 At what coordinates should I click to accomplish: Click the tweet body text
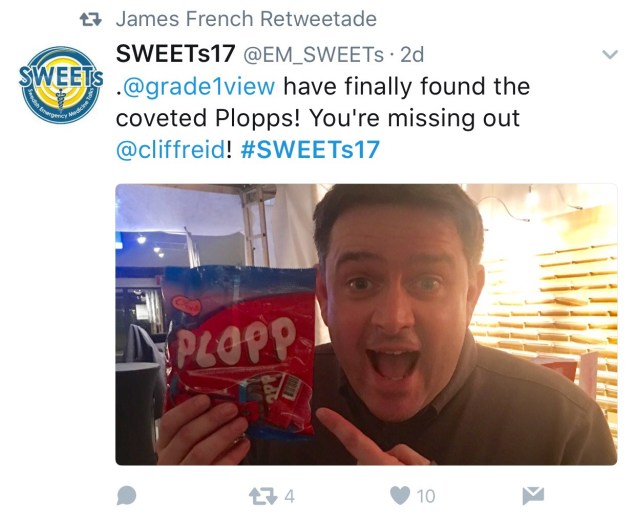[323, 118]
